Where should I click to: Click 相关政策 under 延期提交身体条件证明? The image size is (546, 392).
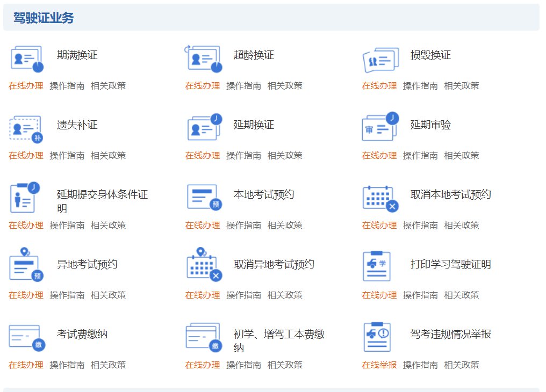[x=109, y=226]
